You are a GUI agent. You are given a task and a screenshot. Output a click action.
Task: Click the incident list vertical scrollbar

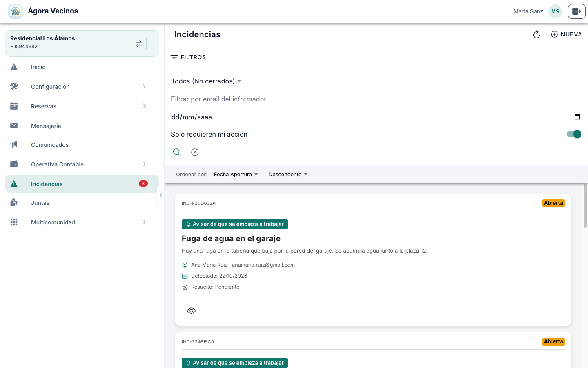585,206
